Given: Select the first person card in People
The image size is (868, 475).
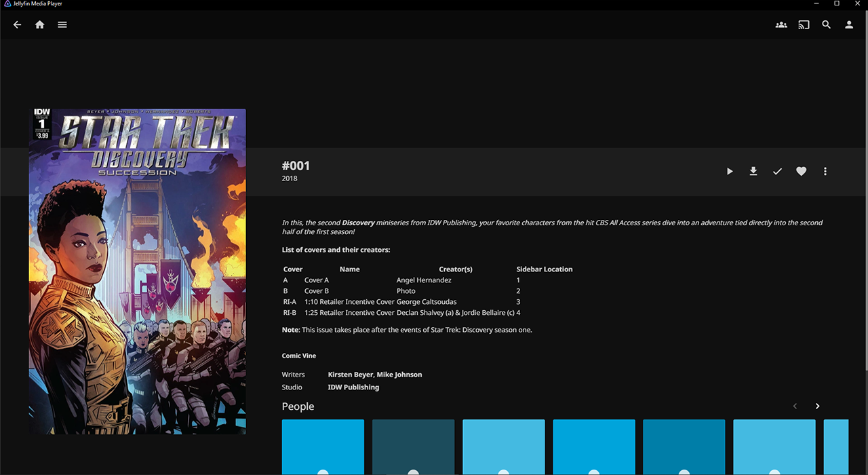Looking at the screenshot, I should (x=323, y=446).
